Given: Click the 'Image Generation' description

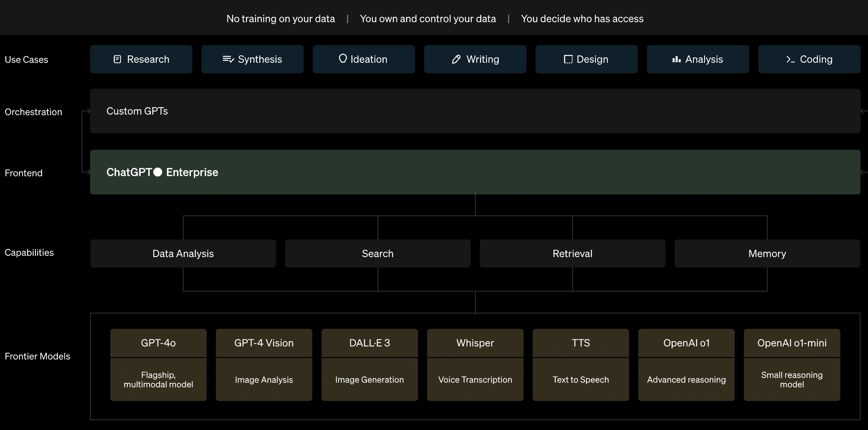Looking at the screenshot, I should coord(370,380).
